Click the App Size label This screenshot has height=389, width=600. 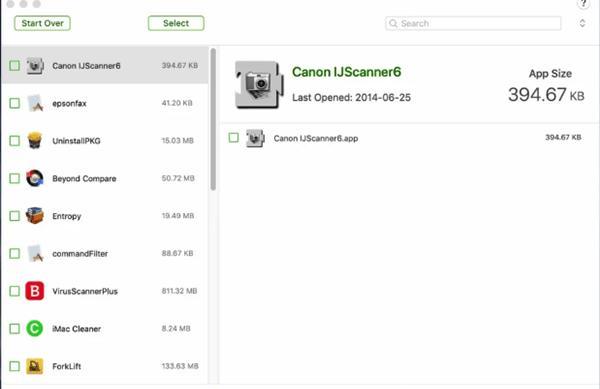[x=550, y=73]
